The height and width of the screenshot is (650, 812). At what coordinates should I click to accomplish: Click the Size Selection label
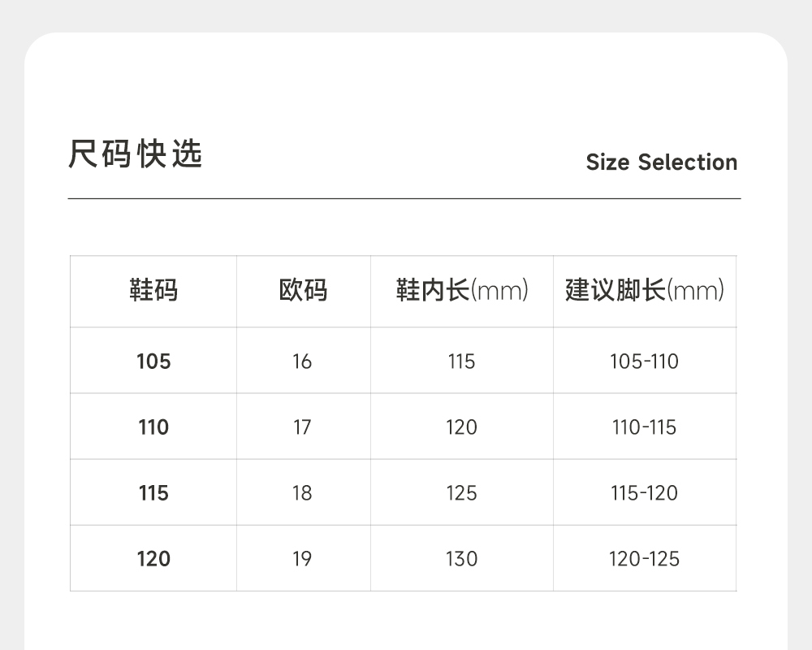[661, 162]
